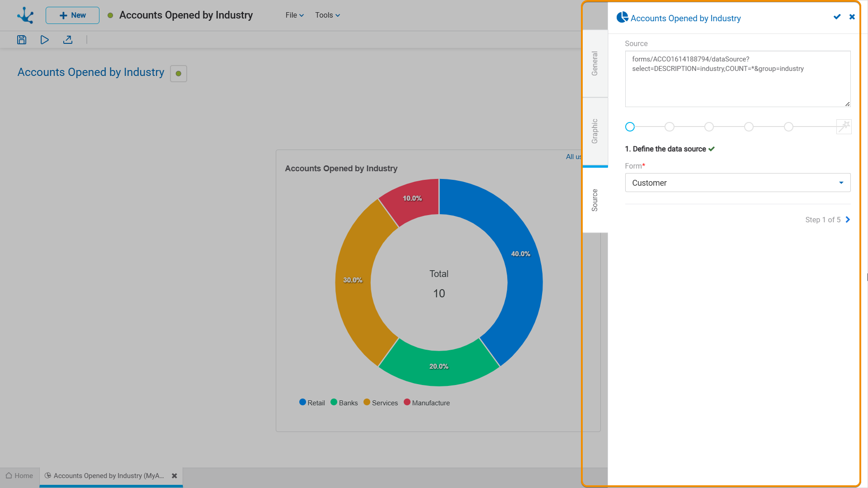
Task: Open the Form dropdown showing Customer
Action: [737, 183]
